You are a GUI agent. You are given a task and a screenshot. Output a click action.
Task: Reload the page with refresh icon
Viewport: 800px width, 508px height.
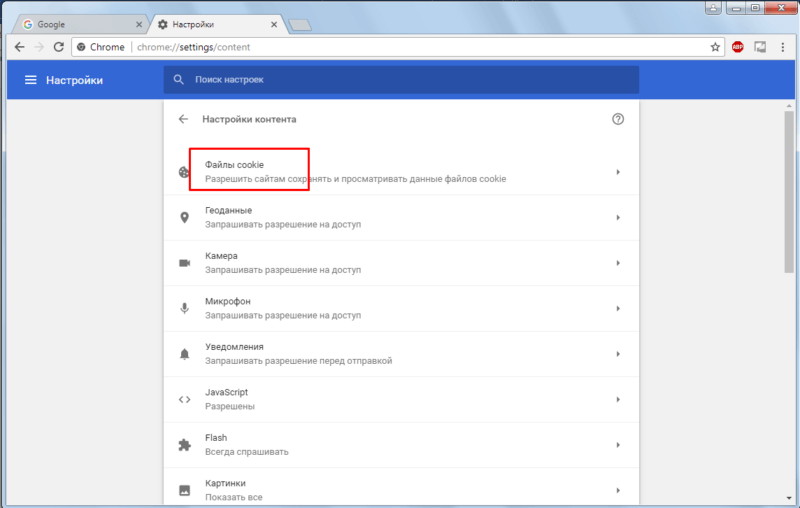(59, 47)
